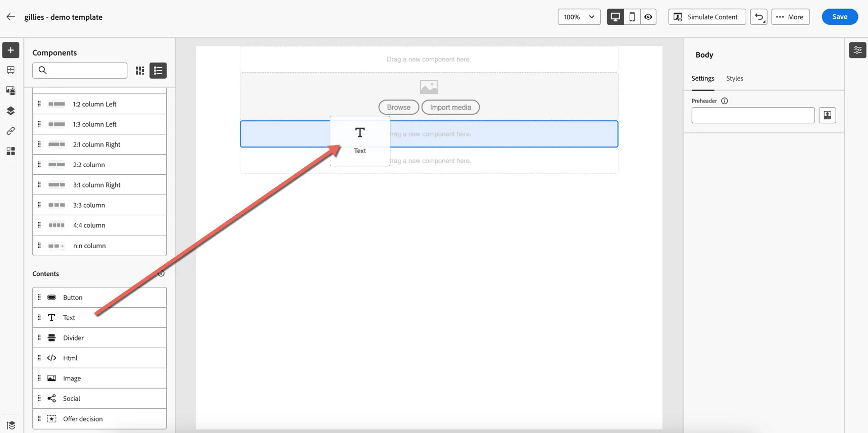This screenshot has height=433, width=868.
Task: Toggle the eye preview icon
Action: 648,17
